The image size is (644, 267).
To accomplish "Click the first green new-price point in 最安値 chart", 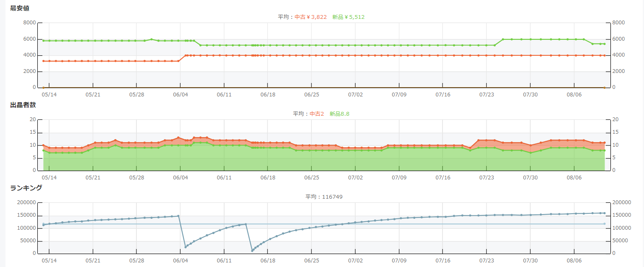I will (43, 41).
